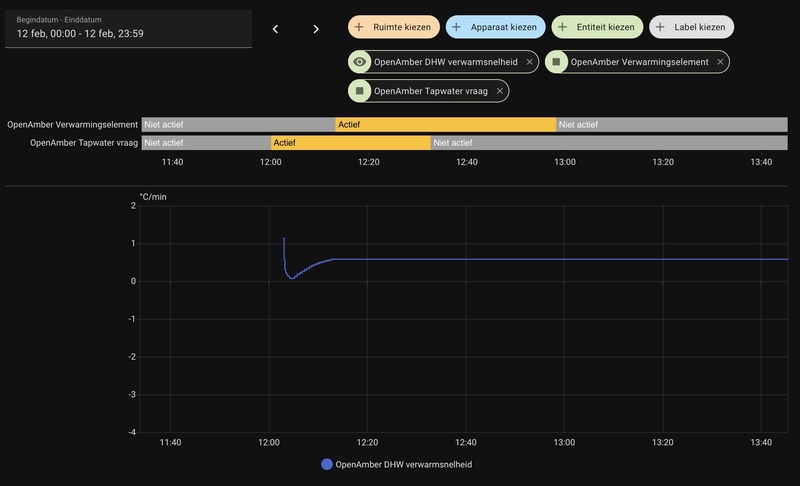Screen dimensions: 800x486
Task: Click plus icon on Ruimte kiezen
Action: click(x=359, y=27)
